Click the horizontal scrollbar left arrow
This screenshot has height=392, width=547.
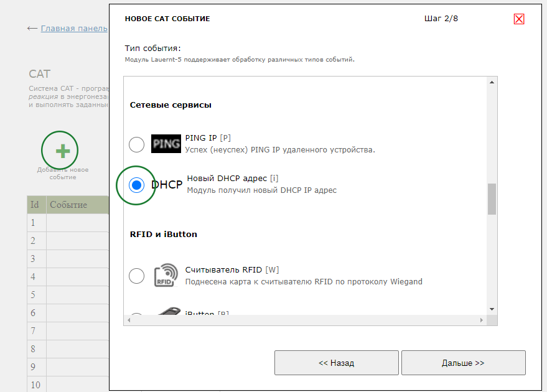[x=129, y=320]
